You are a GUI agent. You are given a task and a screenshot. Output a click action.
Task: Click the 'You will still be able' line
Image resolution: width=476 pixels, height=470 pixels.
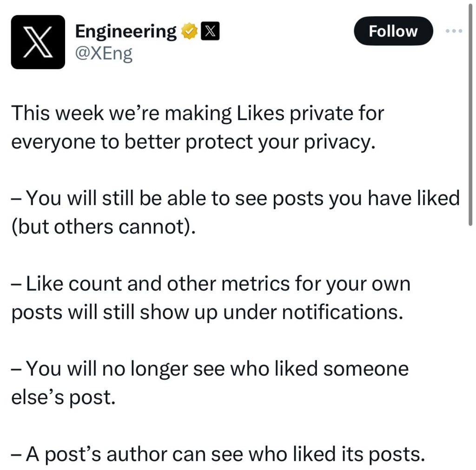click(235, 199)
